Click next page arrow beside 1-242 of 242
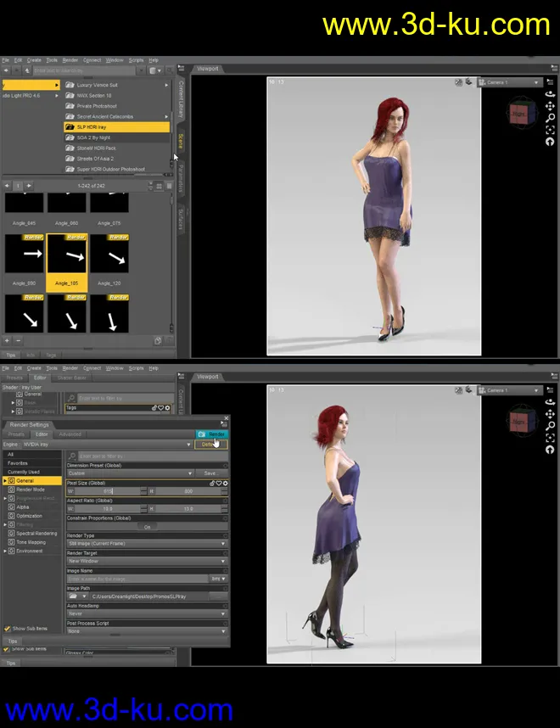This screenshot has width=560, height=728. [x=30, y=185]
